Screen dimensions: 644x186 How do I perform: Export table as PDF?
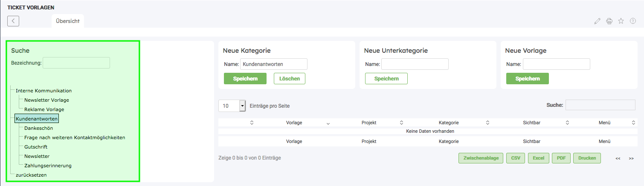pos(561,158)
